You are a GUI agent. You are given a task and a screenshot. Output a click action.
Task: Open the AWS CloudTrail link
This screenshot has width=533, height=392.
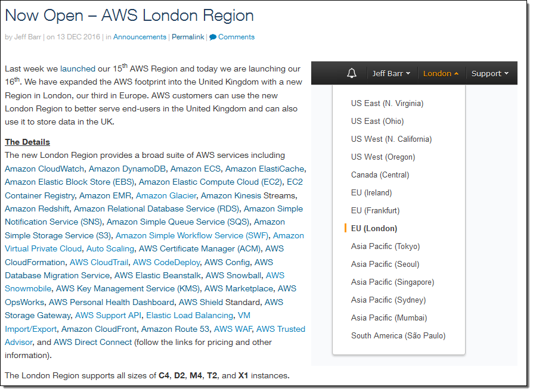pos(99,262)
